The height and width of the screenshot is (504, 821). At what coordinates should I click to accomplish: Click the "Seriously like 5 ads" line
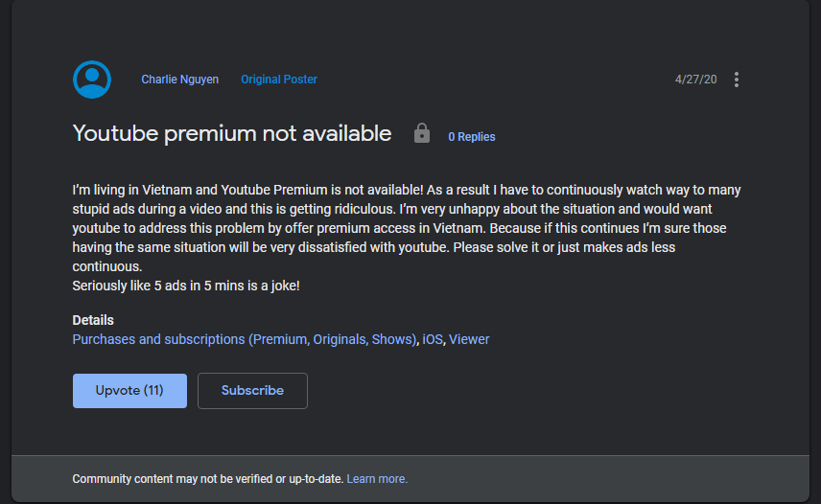(186, 286)
